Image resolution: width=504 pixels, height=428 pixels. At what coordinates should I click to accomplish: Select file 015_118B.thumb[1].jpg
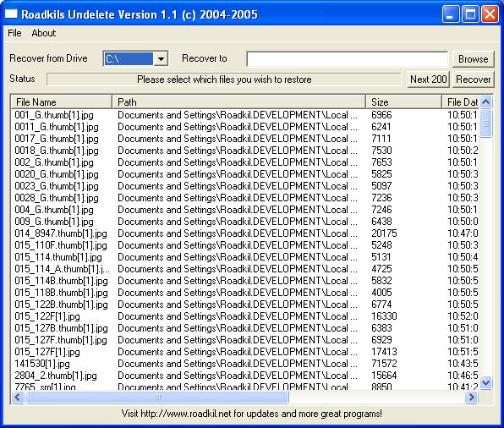coord(61,293)
